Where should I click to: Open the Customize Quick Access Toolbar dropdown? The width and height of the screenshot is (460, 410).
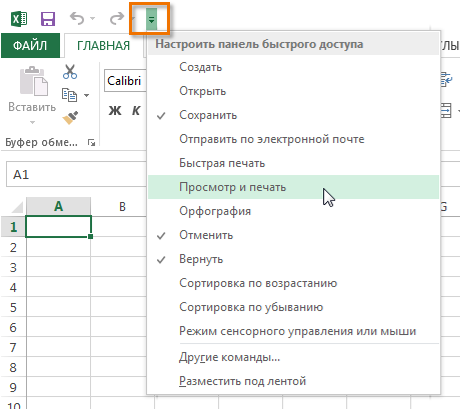(151, 19)
